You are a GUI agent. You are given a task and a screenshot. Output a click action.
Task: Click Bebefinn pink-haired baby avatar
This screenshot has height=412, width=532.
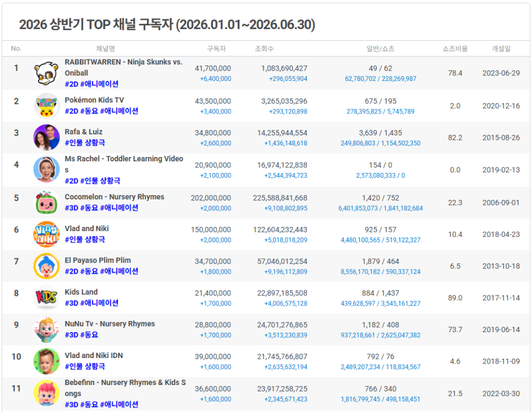click(x=46, y=393)
